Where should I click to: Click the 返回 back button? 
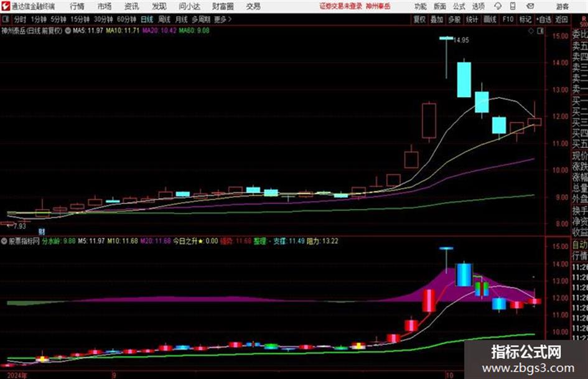pos(561,19)
